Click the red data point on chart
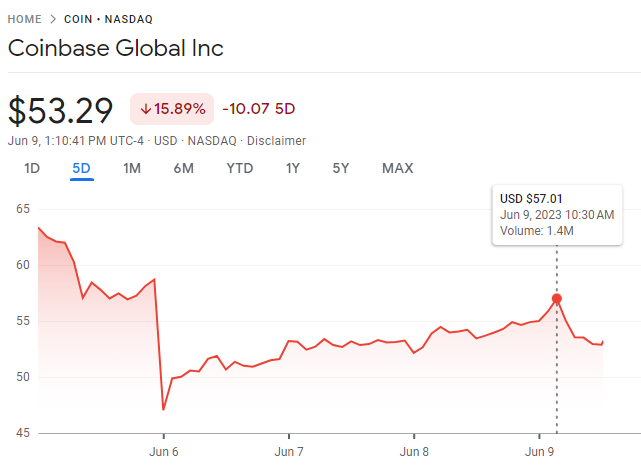Viewport: 641px width, 471px height. click(557, 299)
